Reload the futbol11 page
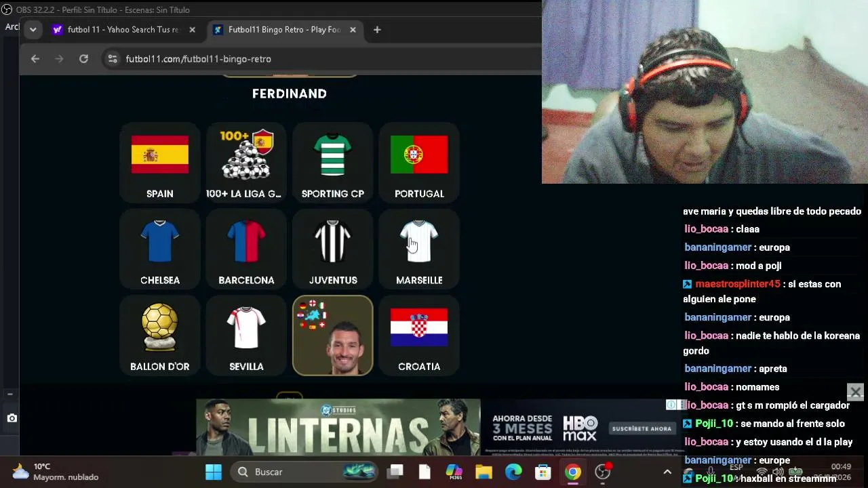 pos(83,59)
